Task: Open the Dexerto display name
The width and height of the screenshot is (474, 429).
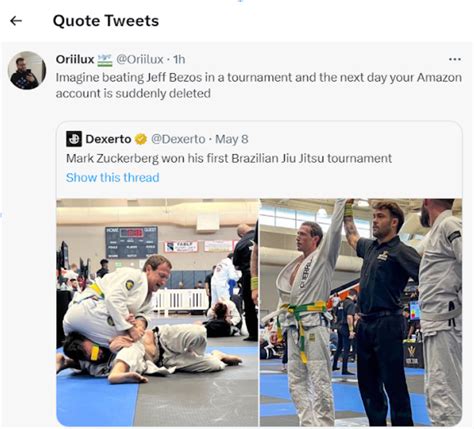Action: (x=108, y=139)
